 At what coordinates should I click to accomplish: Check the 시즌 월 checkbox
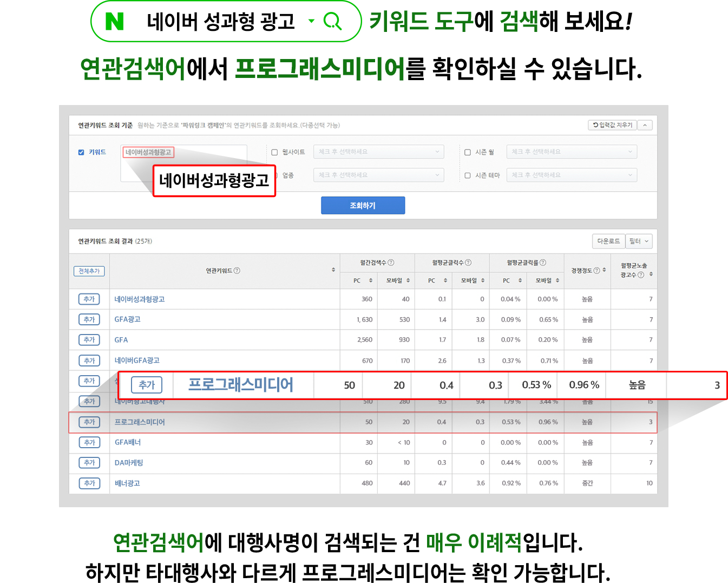pos(468,153)
